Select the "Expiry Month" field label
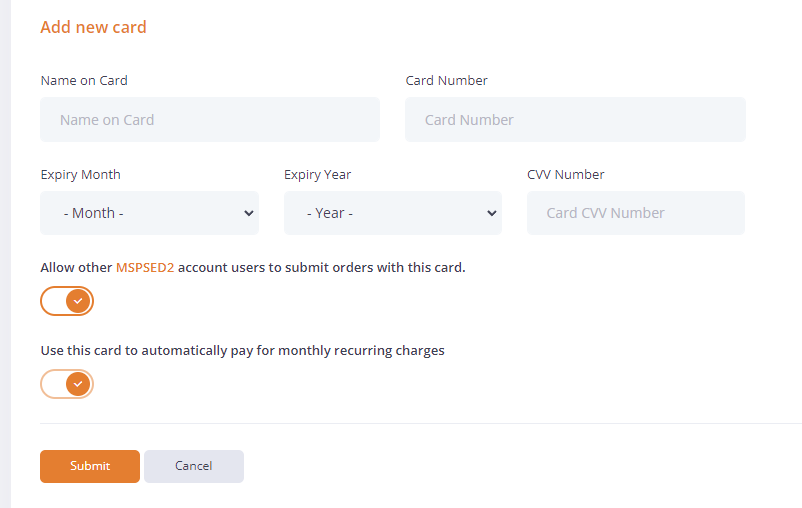The height and width of the screenshot is (508, 802). click(80, 175)
